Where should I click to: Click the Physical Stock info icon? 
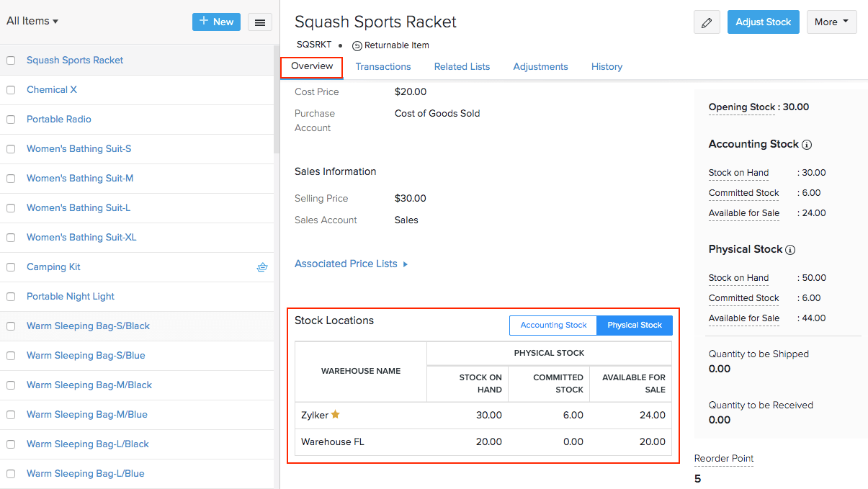[x=790, y=250]
